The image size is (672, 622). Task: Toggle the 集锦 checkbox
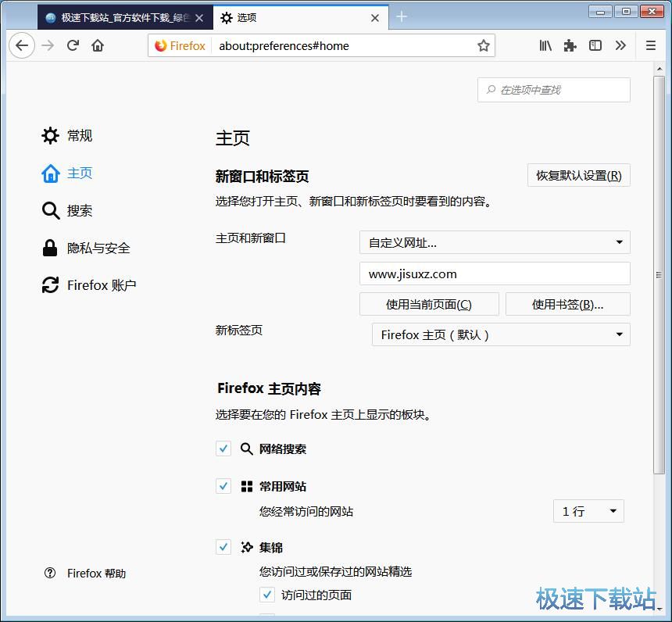click(x=223, y=547)
